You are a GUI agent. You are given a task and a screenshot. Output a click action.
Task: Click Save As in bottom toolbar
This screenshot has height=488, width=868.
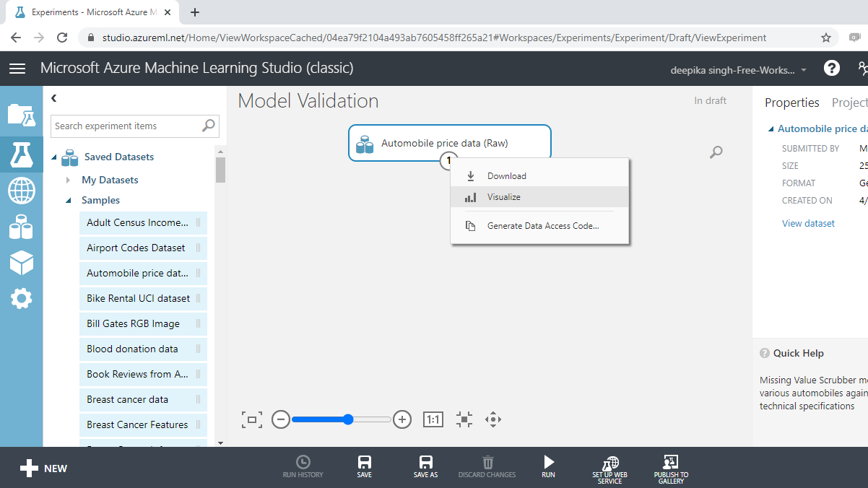(x=426, y=467)
